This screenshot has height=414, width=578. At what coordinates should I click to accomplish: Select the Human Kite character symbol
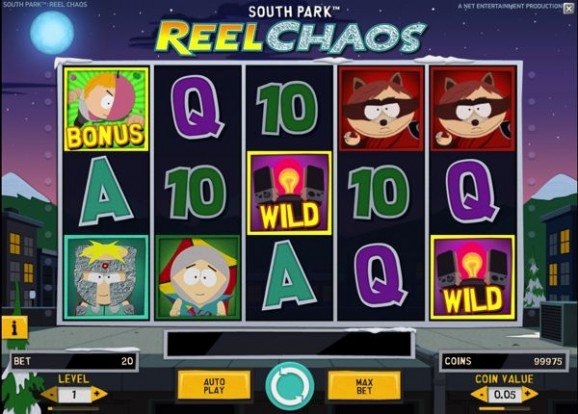click(198, 277)
